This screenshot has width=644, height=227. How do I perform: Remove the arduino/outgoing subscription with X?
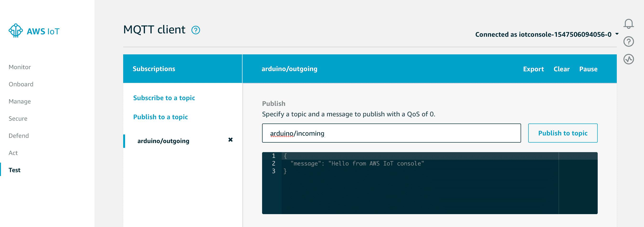coord(230,140)
